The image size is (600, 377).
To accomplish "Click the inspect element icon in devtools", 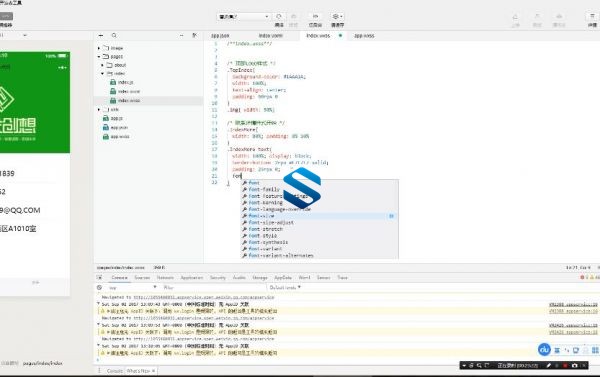I will (99, 277).
